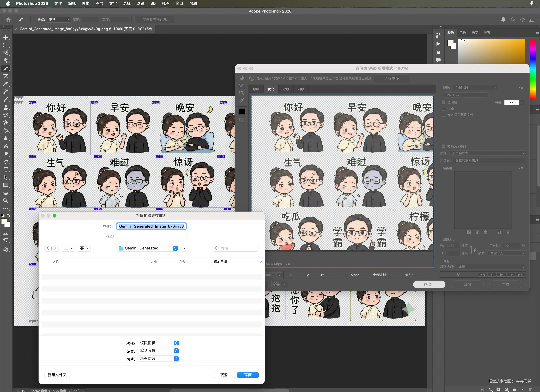Switch to the 双联 two-up tab
540x392 pixels.
[x=286, y=89]
